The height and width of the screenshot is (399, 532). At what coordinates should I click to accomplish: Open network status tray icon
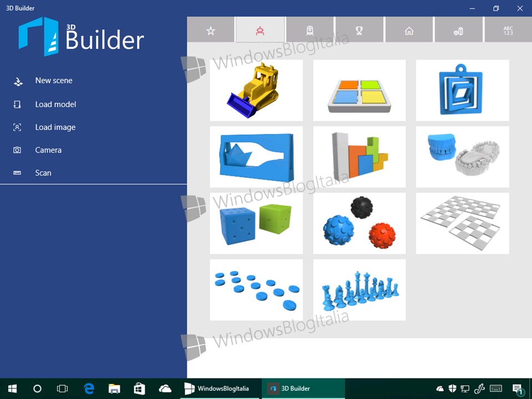pos(465,389)
